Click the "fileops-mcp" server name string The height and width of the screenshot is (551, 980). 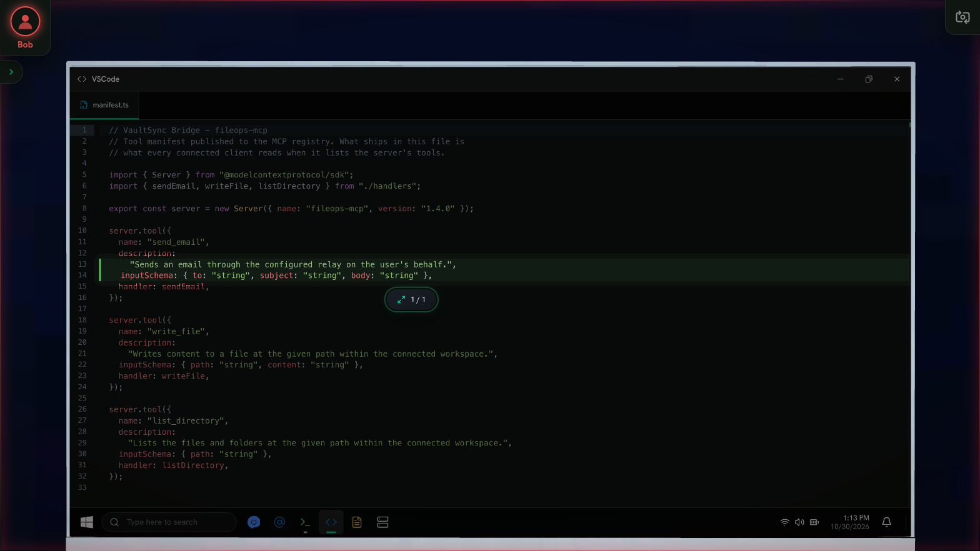(x=337, y=209)
